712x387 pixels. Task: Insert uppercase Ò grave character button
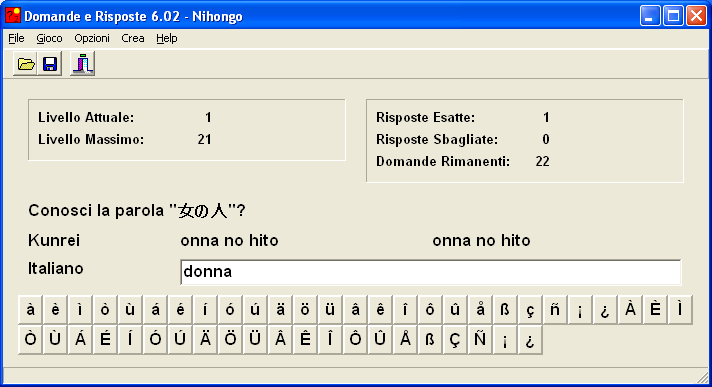[x=30, y=340]
